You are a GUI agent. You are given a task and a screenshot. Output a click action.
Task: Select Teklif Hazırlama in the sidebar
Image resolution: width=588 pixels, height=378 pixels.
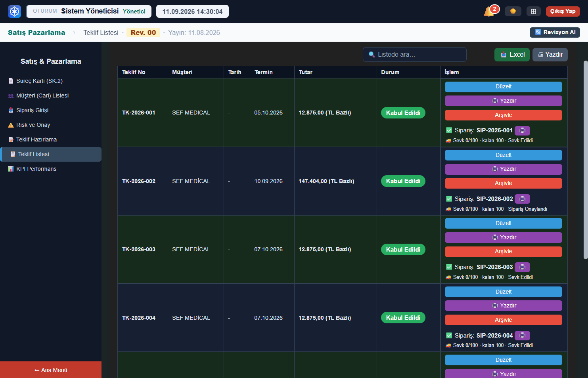click(x=51, y=139)
